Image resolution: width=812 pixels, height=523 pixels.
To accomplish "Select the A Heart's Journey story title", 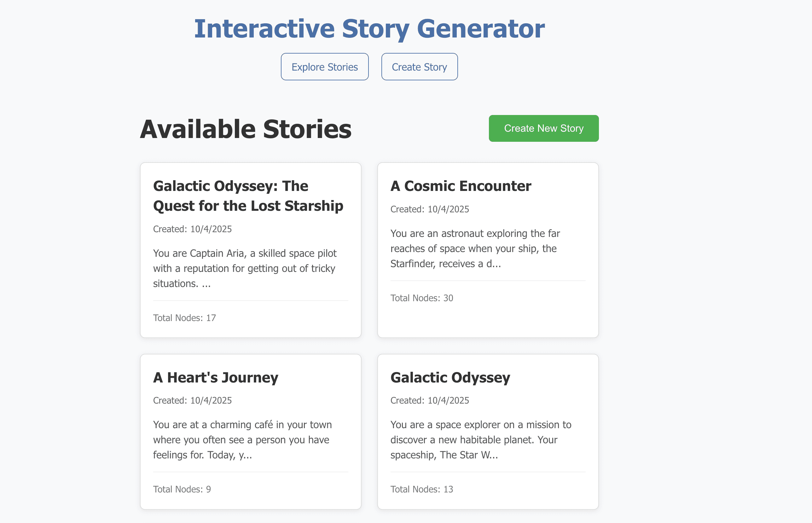I will (x=216, y=378).
